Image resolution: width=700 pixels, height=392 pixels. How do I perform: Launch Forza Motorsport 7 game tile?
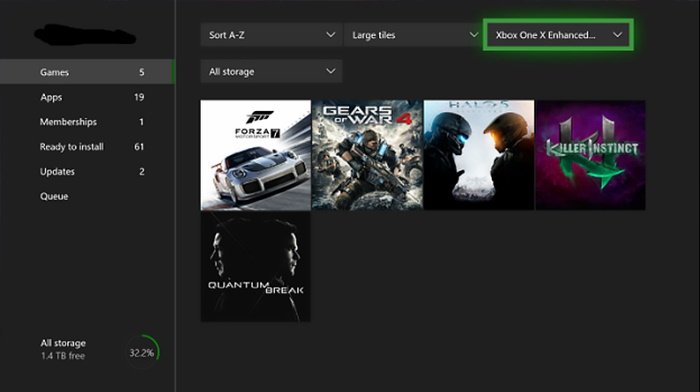coord(256,155)
